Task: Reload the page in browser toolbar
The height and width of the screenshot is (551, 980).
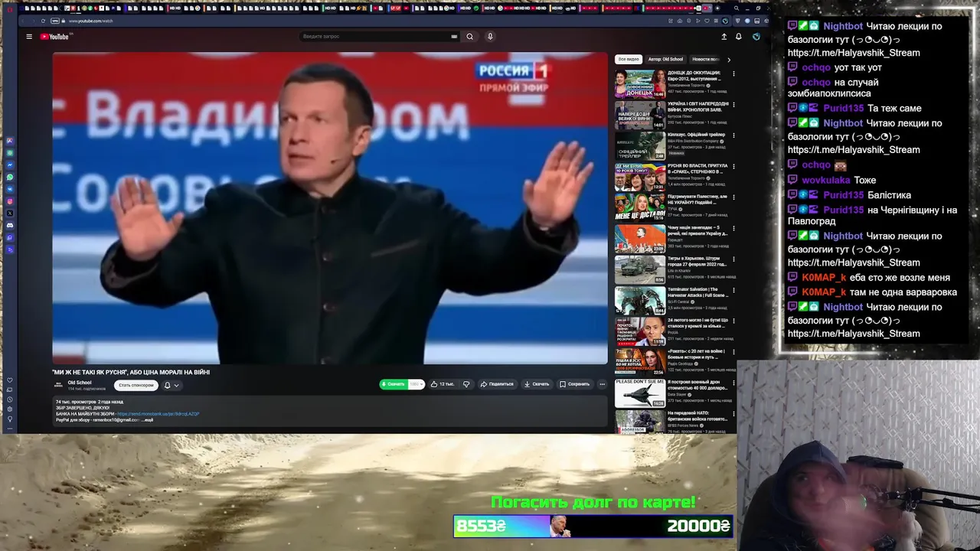Action: pyautogui.click(x=43, y=21)
